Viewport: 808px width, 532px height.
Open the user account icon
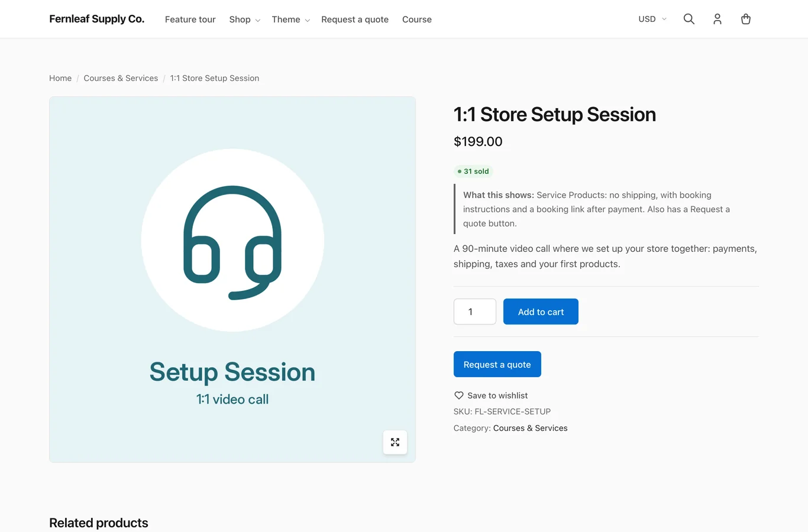(x=717, y=19)
